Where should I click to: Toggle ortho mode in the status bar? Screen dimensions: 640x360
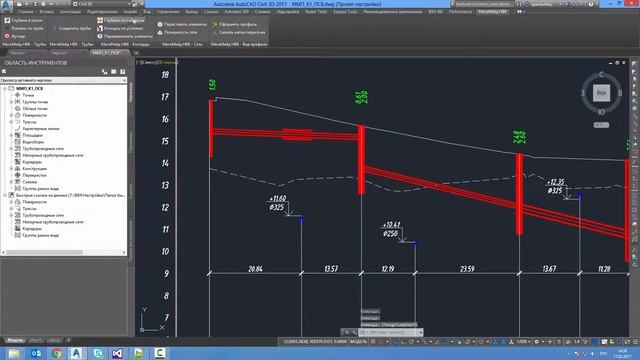point(403,342)
